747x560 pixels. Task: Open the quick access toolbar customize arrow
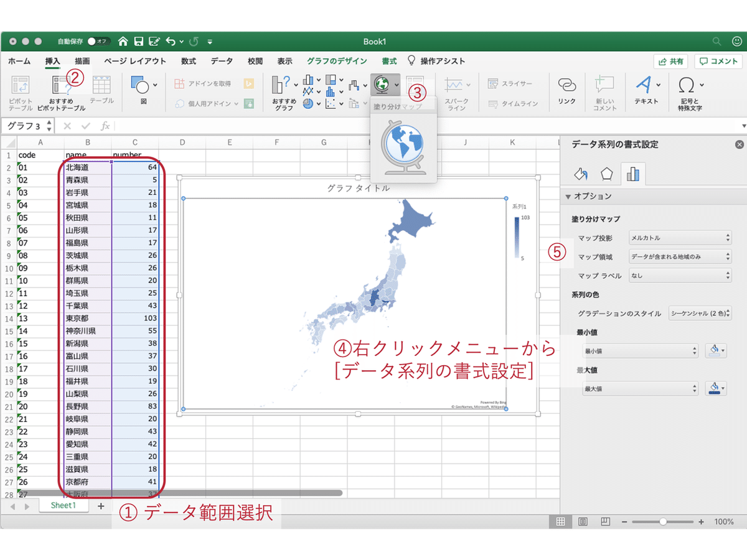pos(210,42)
